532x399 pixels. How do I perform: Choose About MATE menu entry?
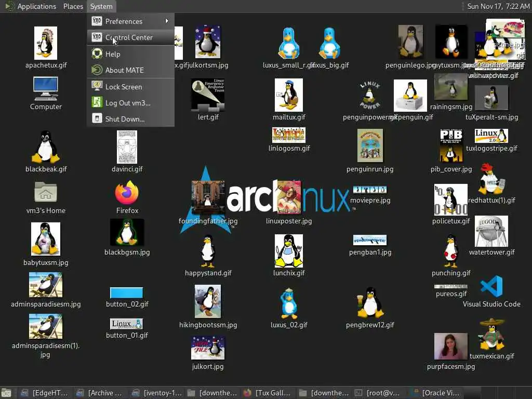point(130,70)
